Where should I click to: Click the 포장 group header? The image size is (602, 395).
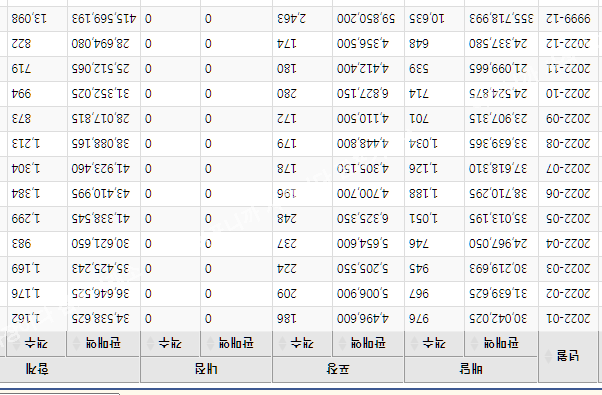click(x=338, y=369)
